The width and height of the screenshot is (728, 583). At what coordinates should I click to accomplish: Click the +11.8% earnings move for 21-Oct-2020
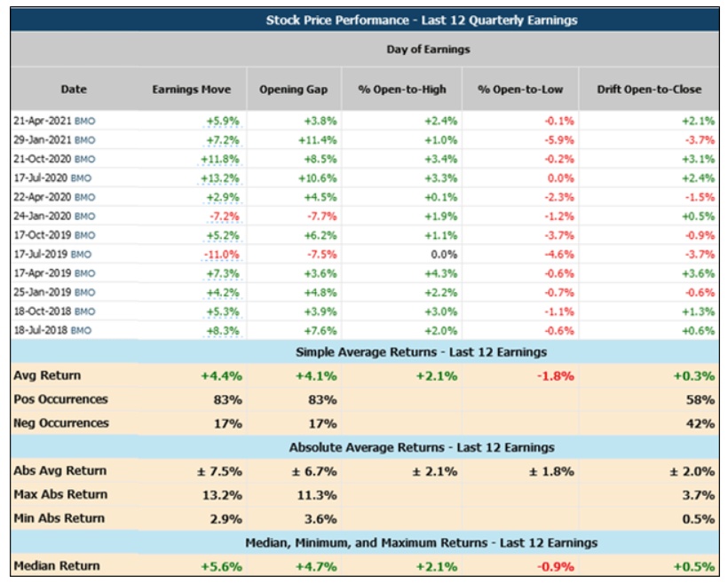click(220, 159)
